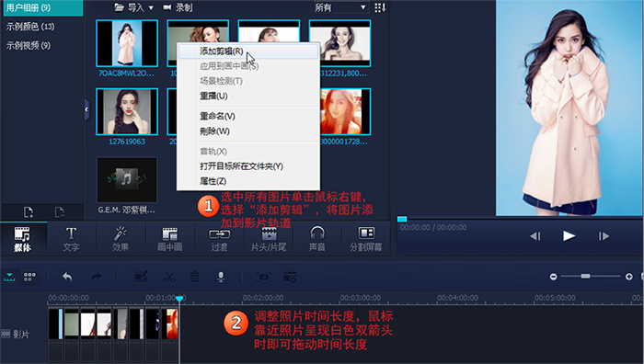Open the 文字 text tab
The image size is (644, 364).
[71, 239]
